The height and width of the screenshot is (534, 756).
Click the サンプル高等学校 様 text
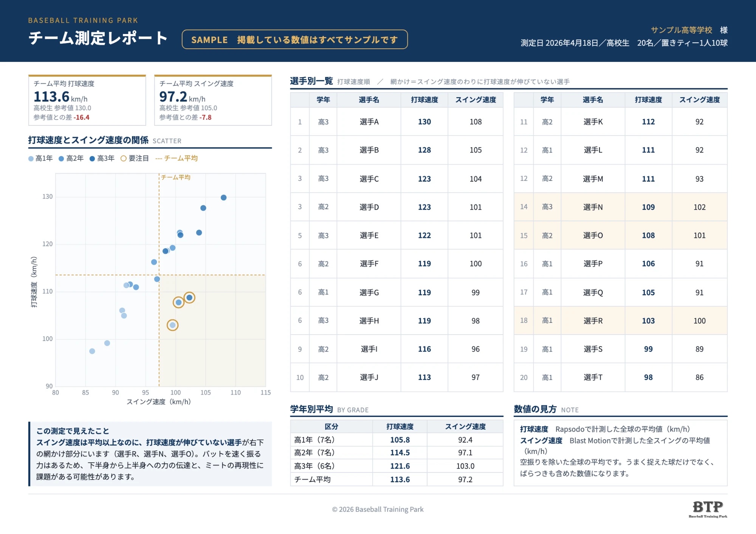point(689,30)
